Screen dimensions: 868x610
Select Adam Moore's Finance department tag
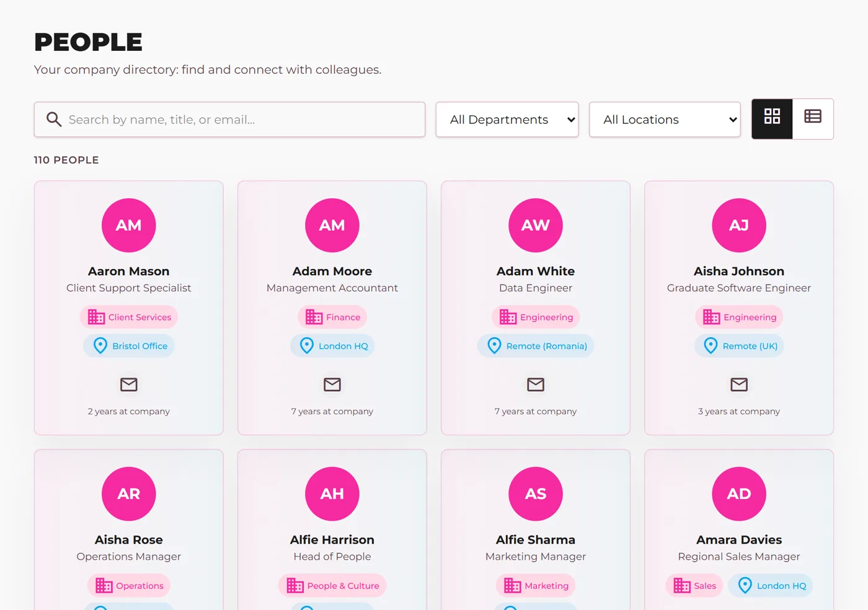tap(332, 317)
